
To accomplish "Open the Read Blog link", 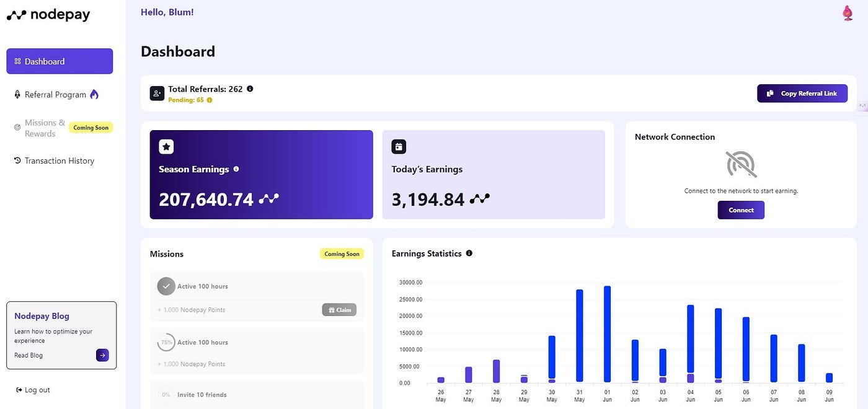I will coord(29,354).
